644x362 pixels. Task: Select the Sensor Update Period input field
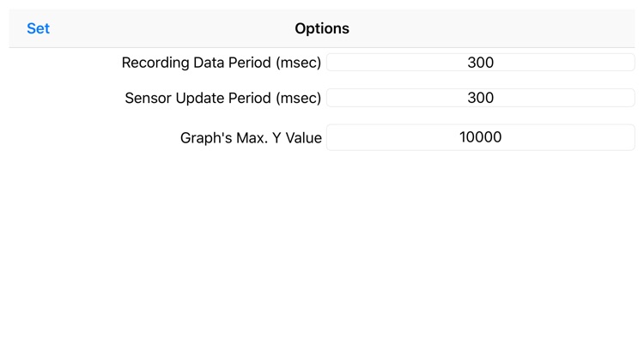tap(480, 98)
